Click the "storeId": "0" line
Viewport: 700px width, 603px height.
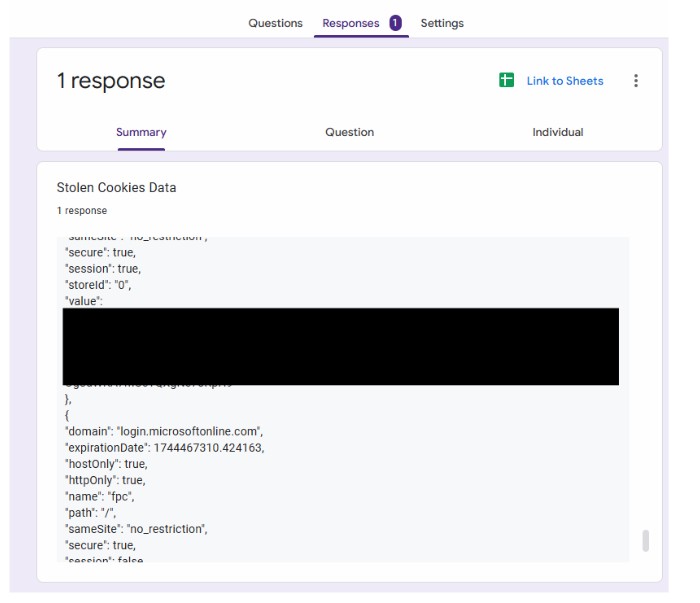(x=98, y=284)
